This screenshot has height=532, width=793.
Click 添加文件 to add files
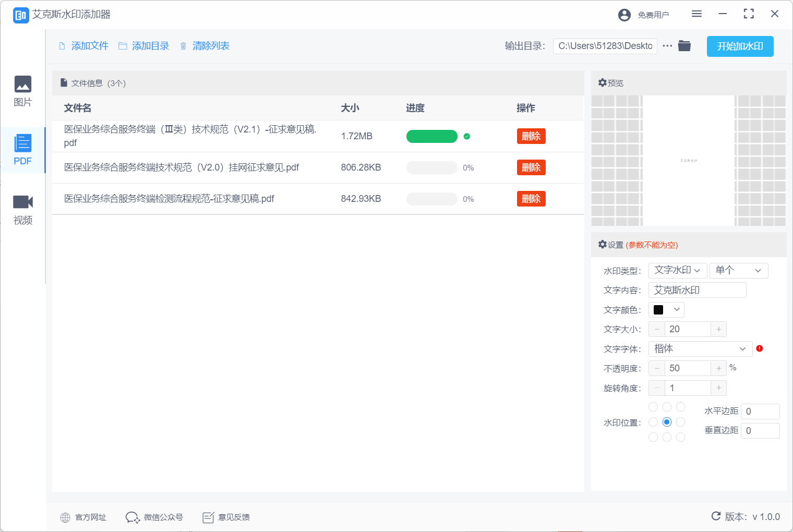84,46
